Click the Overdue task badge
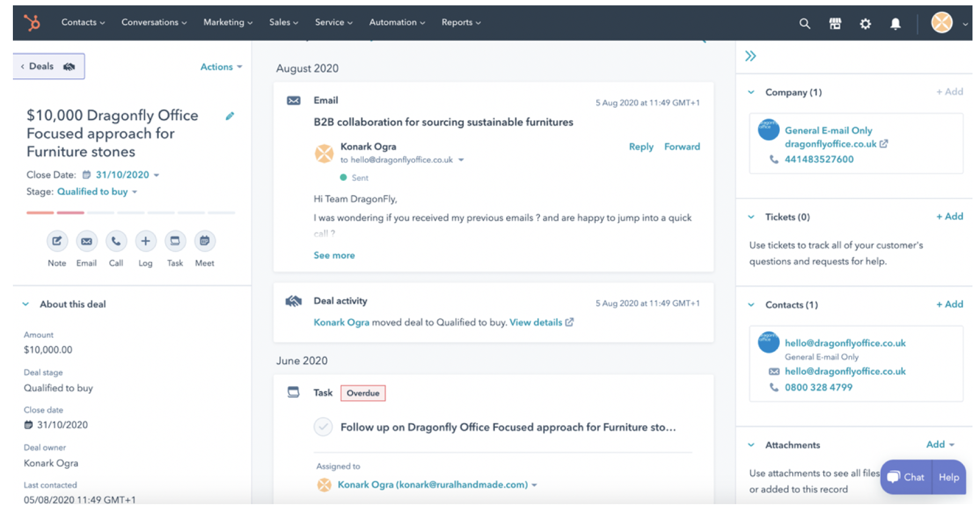The height and width of the screenshot is (517, 980). (363, 393)
